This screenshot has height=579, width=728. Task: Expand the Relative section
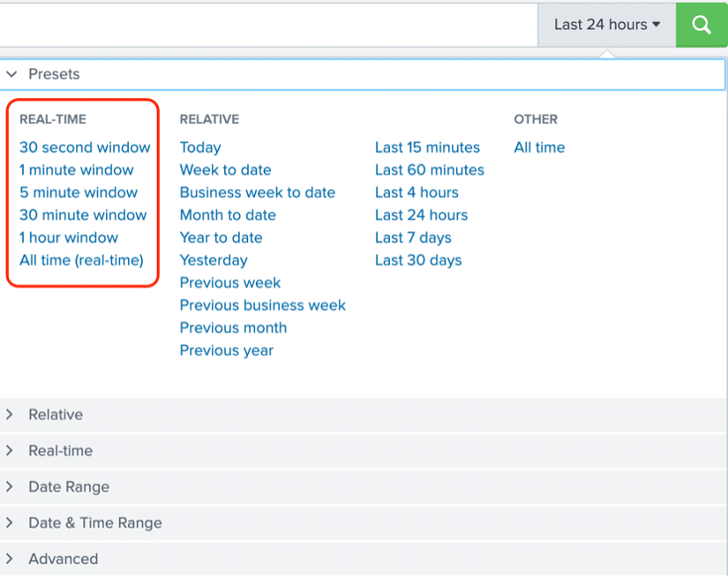(x=362, y=415)
